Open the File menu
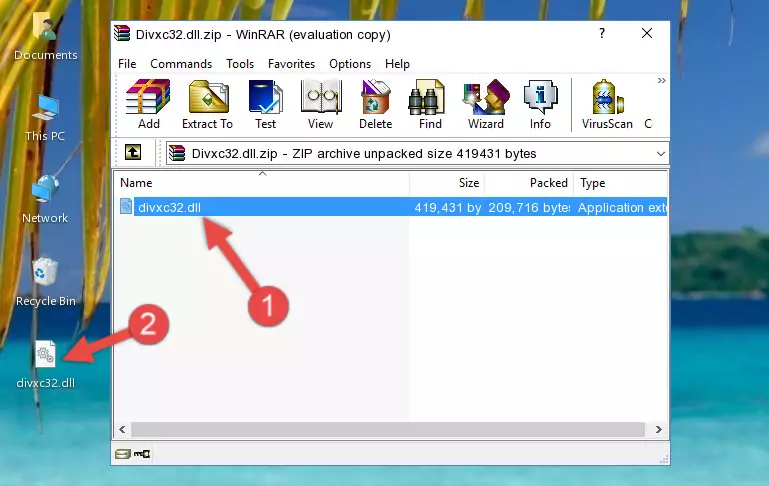 127,64
